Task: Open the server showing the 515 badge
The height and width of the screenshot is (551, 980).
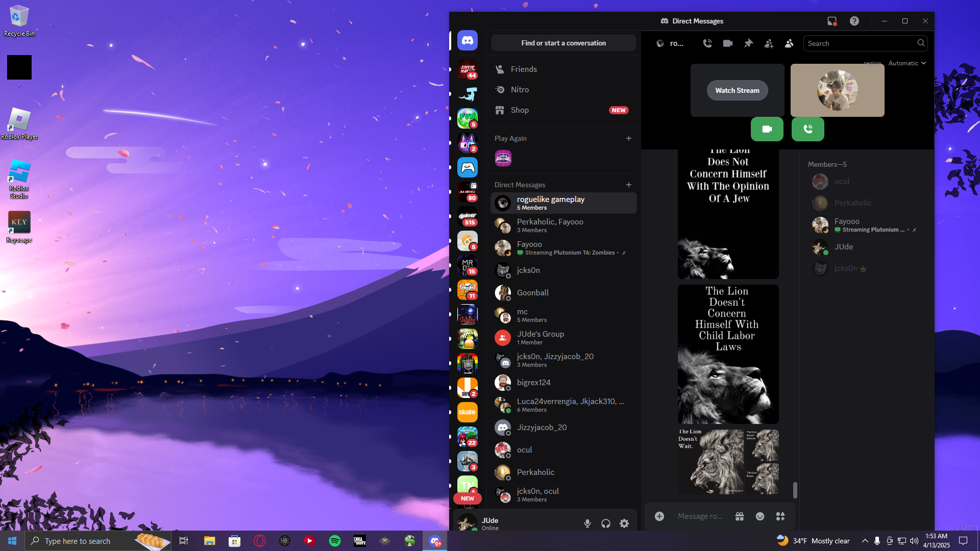Action: coord(468,216)
